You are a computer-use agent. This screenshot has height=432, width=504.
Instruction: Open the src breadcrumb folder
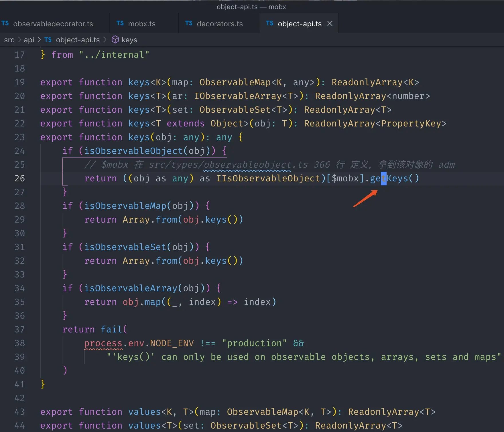point(9,40)
